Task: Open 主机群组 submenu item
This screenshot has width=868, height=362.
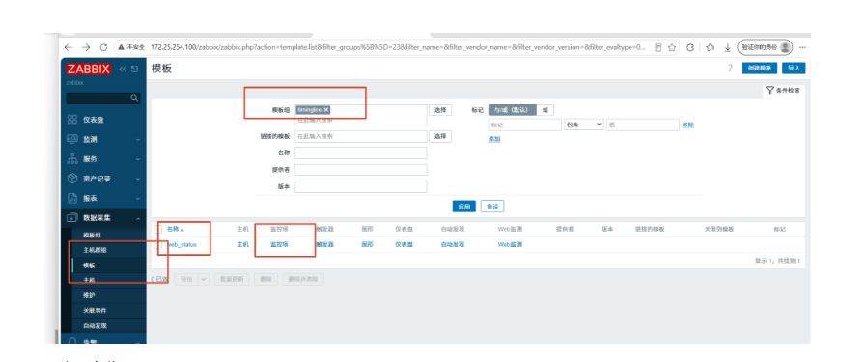Action: click(x=95, y=250)
